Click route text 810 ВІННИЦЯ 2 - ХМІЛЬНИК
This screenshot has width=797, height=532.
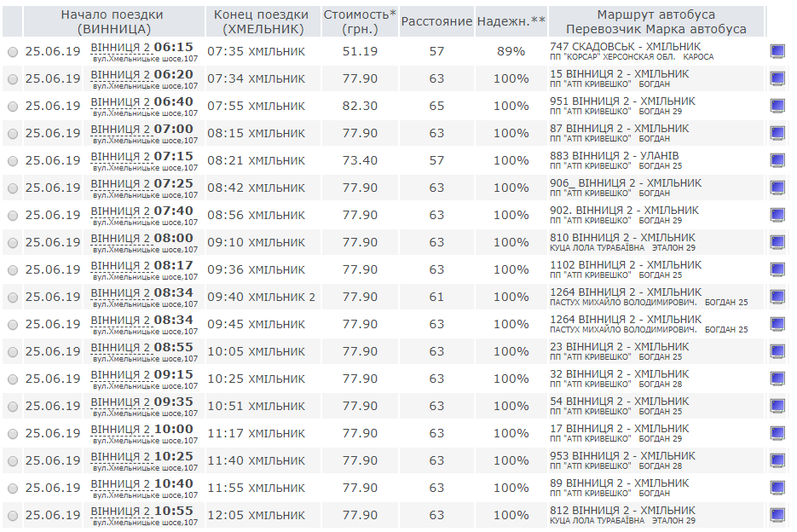(x=622, y=238)
